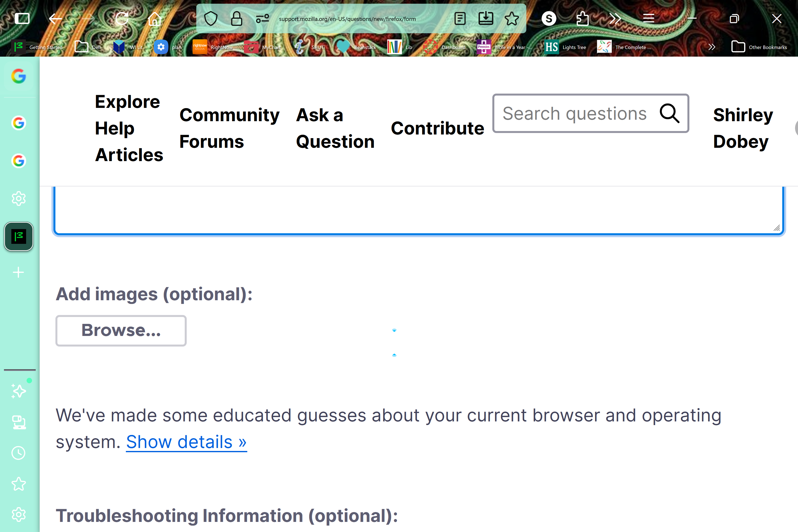Open synced tabs icon in sidebar
The width and height of the screenshot is (798, 532).
[x=19, y=422]
